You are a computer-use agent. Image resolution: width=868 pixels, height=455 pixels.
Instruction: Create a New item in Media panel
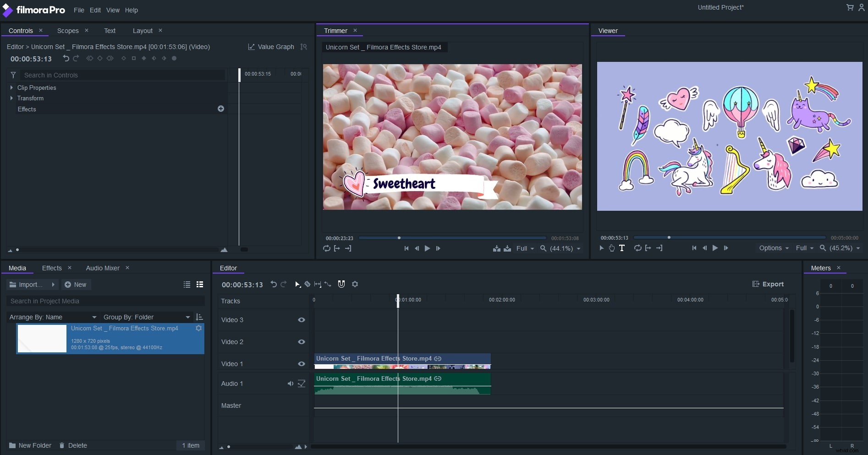click(x=76, y=285)
